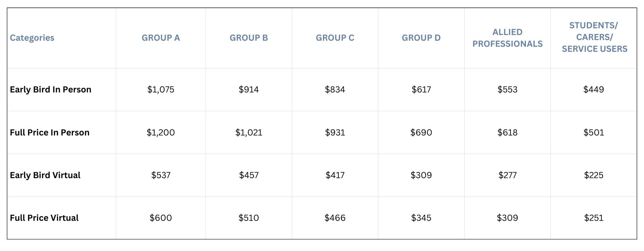Select the $466 price cell

point(335,218)
